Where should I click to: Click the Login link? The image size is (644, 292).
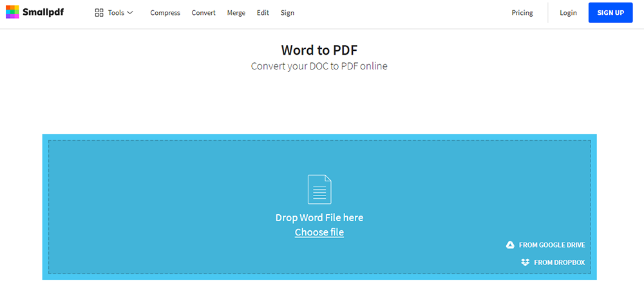568,13
